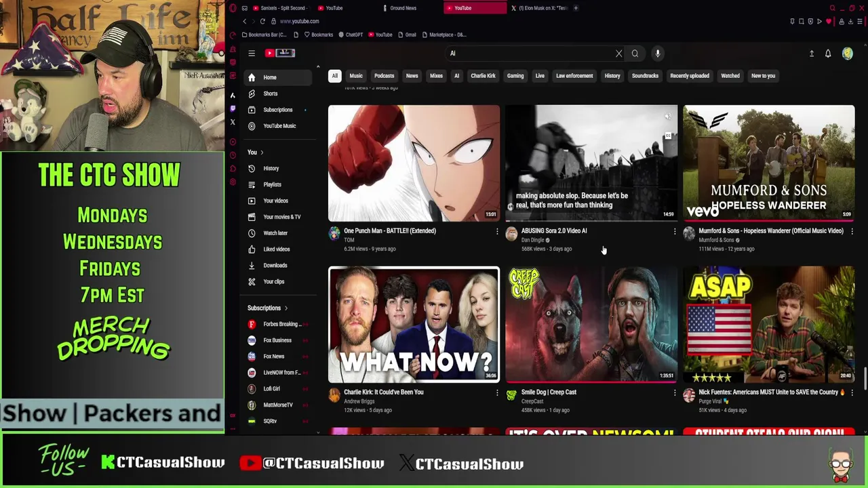
Task: Open the YouTube hamburger guide menu
Action: pyautogui.click(x=252, y=54)
